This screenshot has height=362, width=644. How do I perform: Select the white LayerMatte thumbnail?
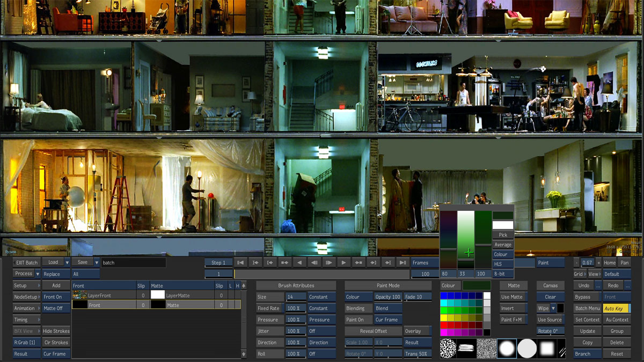click(157, 295)
